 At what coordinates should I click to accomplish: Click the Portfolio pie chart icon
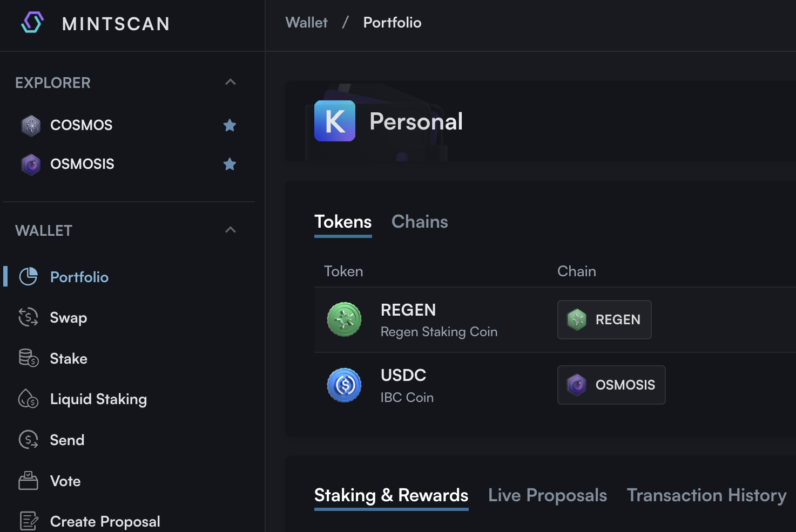coord(28,277)
